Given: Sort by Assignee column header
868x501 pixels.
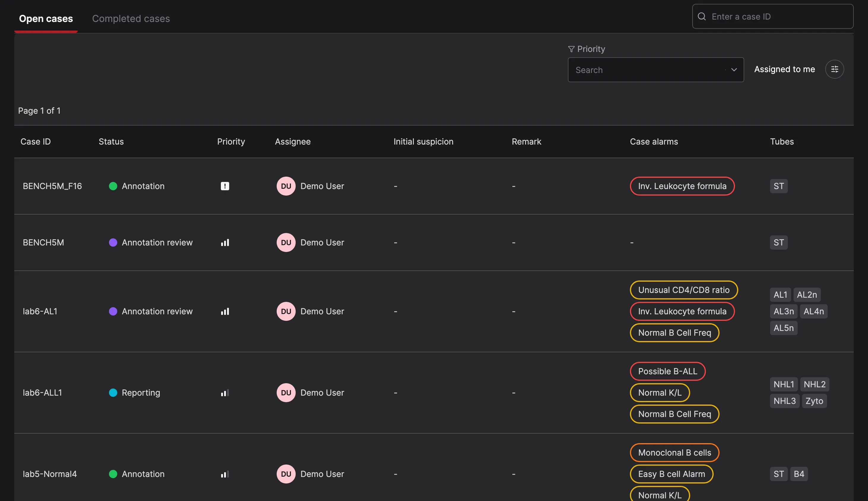Looking at the screenshot, I should tap(292, 141).
